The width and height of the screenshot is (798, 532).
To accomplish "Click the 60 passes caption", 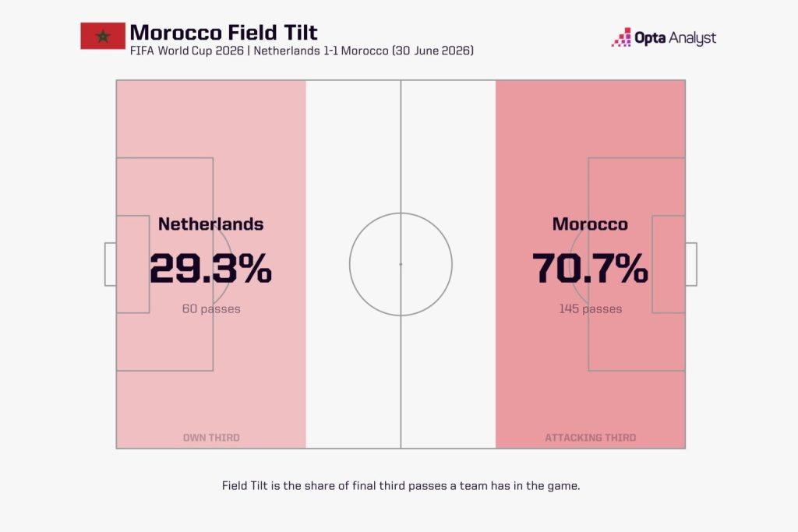I will [x=211, y=308].
